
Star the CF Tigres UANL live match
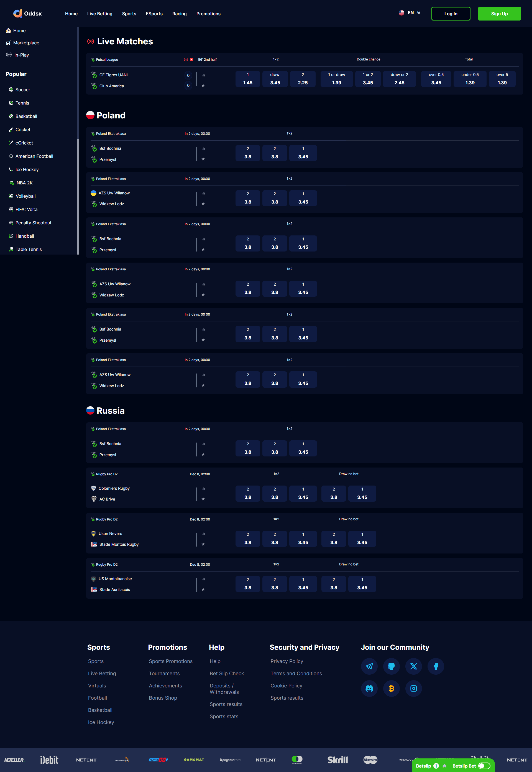[203, 86]
